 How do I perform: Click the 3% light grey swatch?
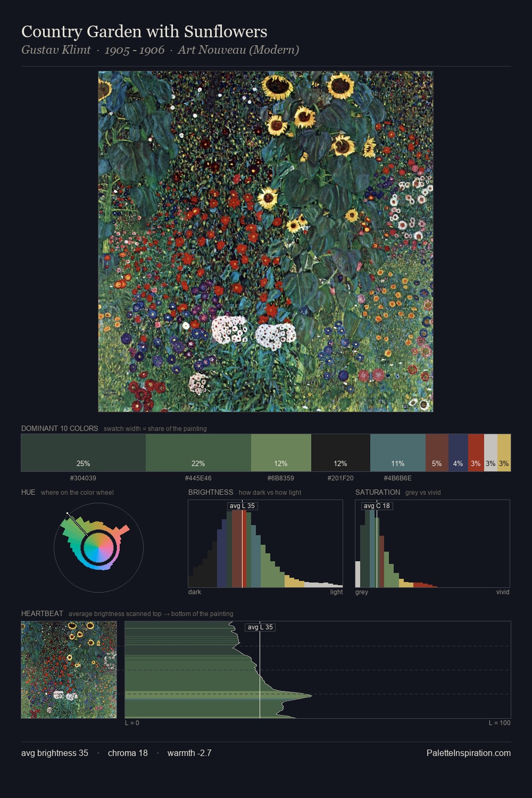tap(491, 453)
